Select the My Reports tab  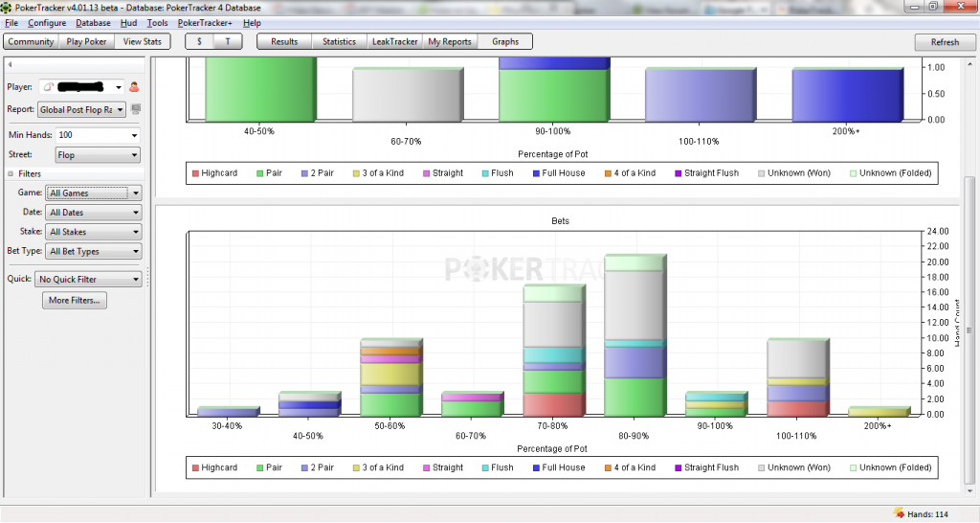tap(450, 41)
